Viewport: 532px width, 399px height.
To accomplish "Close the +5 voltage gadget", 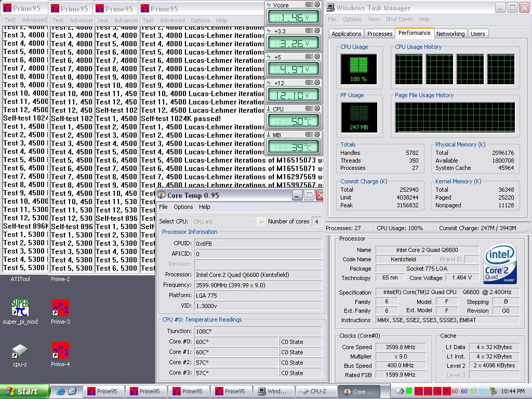I will pyautogui.click(x=317, y=57).
